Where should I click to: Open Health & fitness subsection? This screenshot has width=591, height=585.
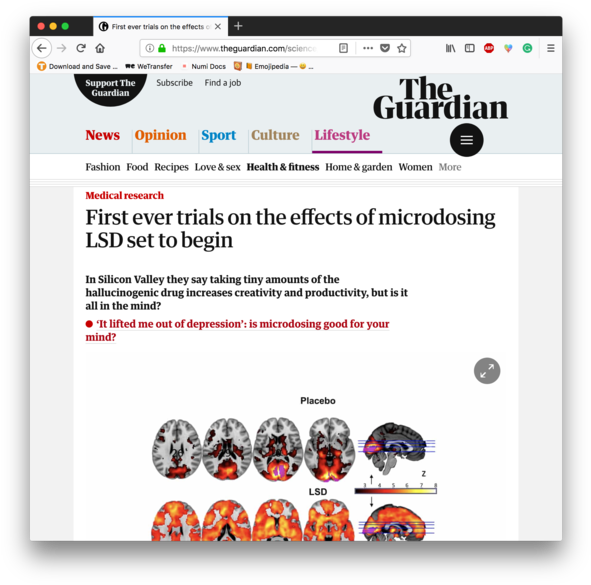tap(283, 167)
